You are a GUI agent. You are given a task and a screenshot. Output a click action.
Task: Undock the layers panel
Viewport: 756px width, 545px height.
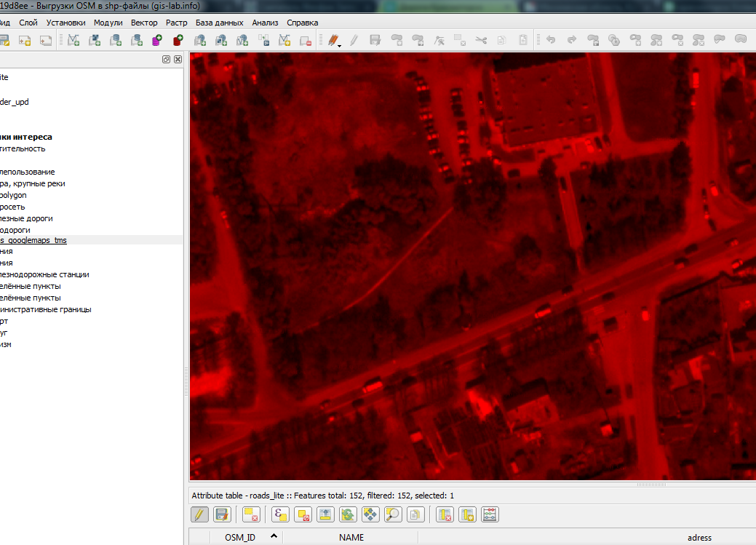(x=166, y=59)
